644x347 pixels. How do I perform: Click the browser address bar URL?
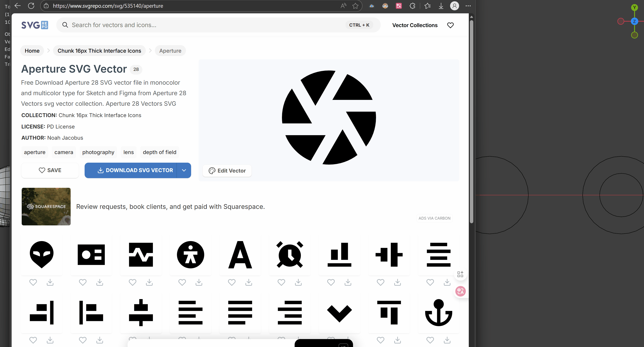click(108, 6)
